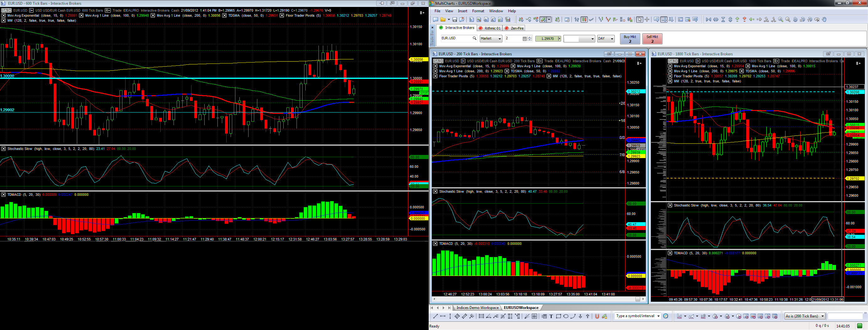Open the View menu

(449, 11)
